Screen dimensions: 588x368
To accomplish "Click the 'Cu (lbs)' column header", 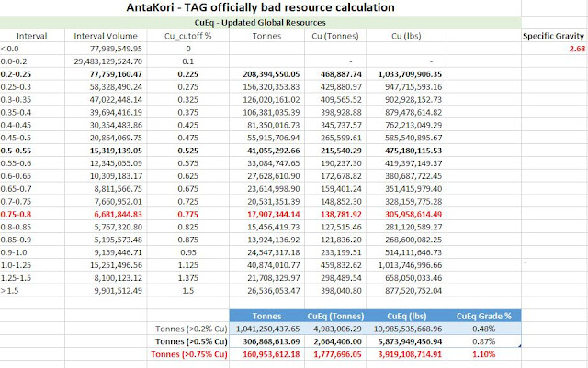I will point(406,36).
